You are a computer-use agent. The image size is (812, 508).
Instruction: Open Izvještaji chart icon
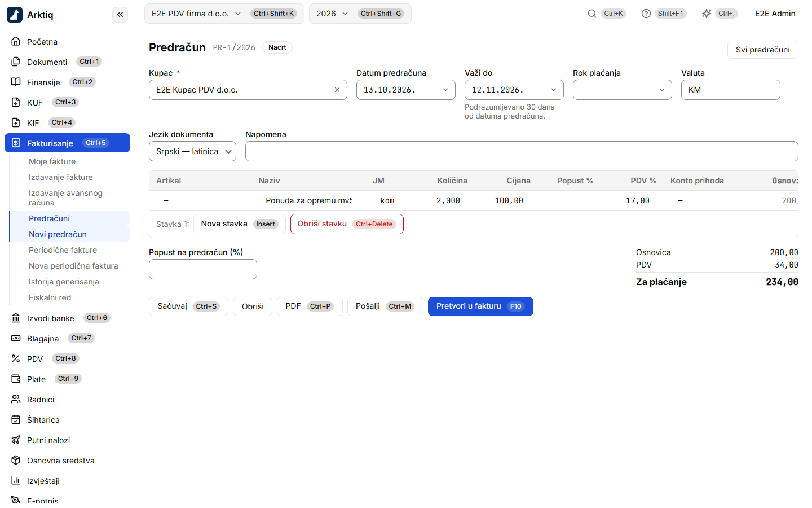pyautogui.click(x=16, y=480)
